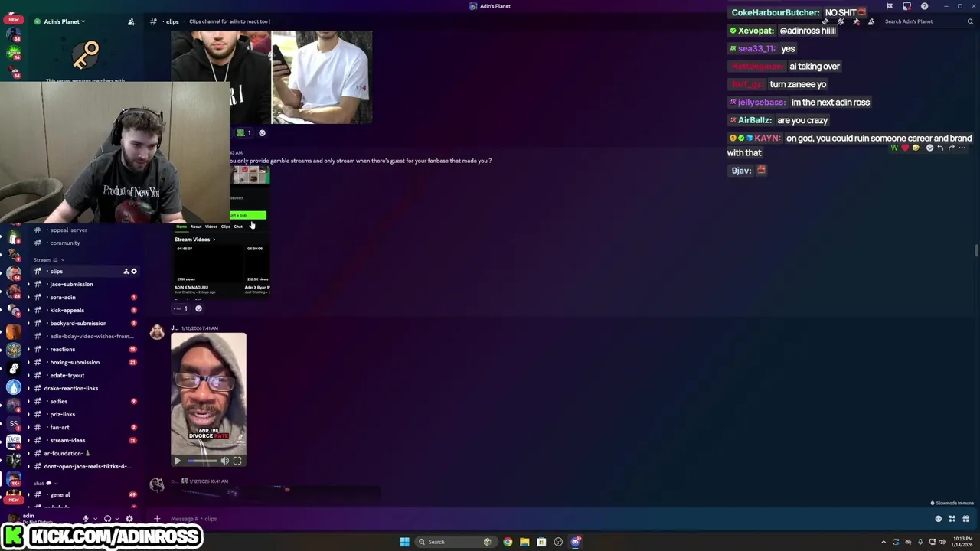Collapse the Stream channel category
Viewport: 980px width, 551px height.
pyautogui.click(x=47, y=260)
